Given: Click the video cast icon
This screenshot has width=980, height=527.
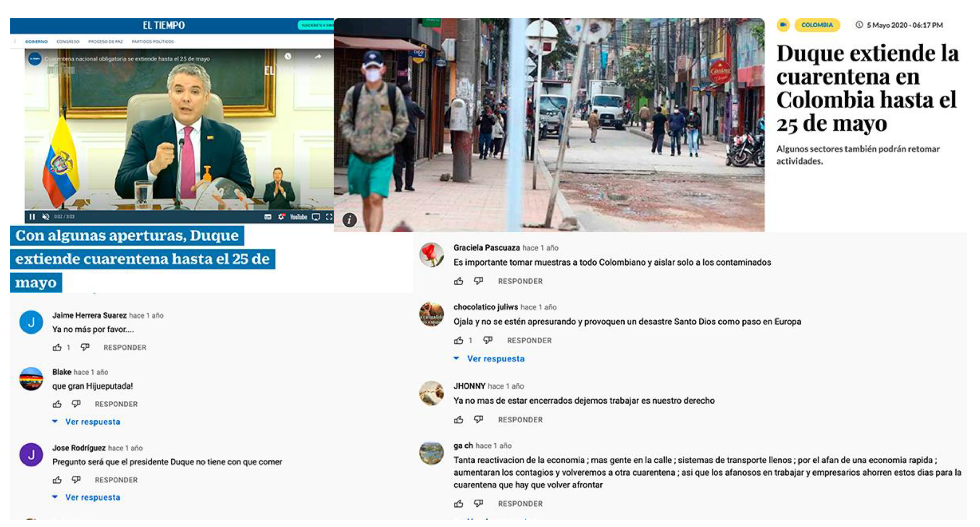Looking at the screenshot, I should [x=316, y=217].
